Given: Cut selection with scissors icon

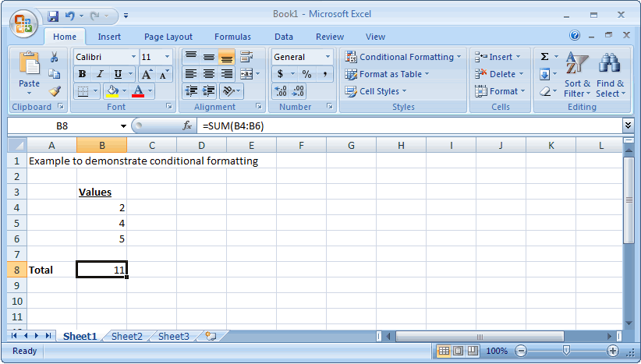Looking at the screenshot, I should tap(54, 57).
